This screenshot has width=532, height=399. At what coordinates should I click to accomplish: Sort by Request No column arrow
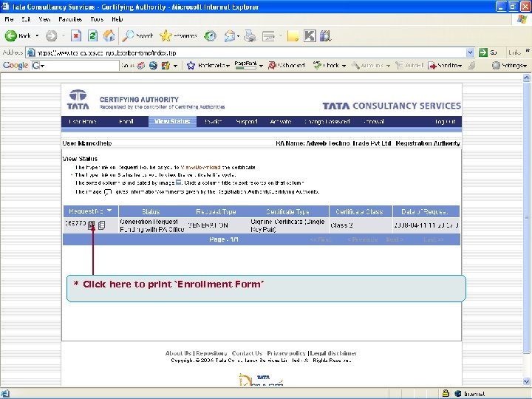109,211
